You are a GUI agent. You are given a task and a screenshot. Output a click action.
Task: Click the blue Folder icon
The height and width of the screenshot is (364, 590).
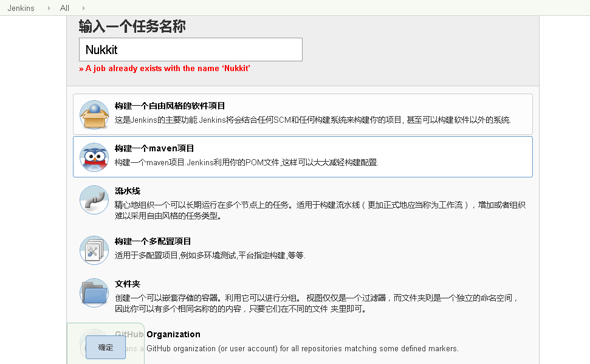(x=94, y=293)
